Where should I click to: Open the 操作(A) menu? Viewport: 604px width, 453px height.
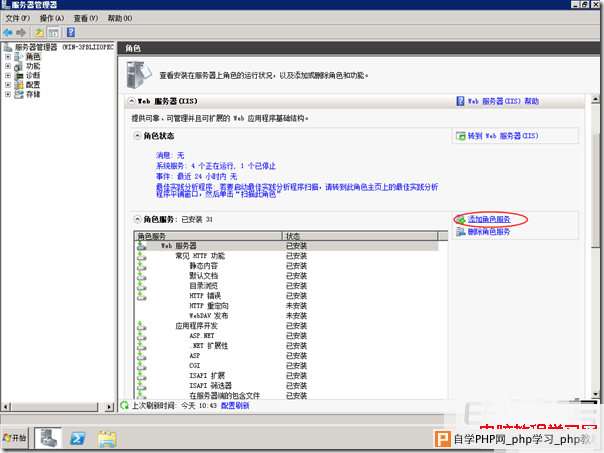pos(52,18)
